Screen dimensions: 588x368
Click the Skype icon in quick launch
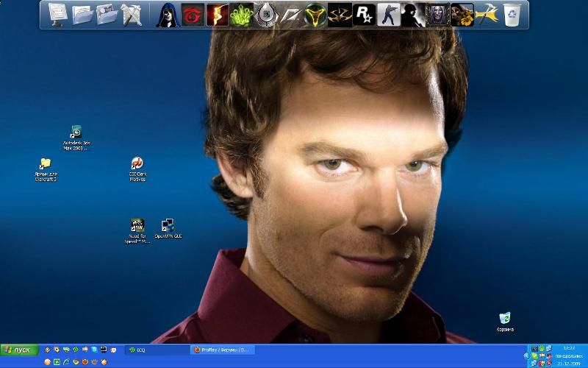pyautogui.click(x=94, y=350)
